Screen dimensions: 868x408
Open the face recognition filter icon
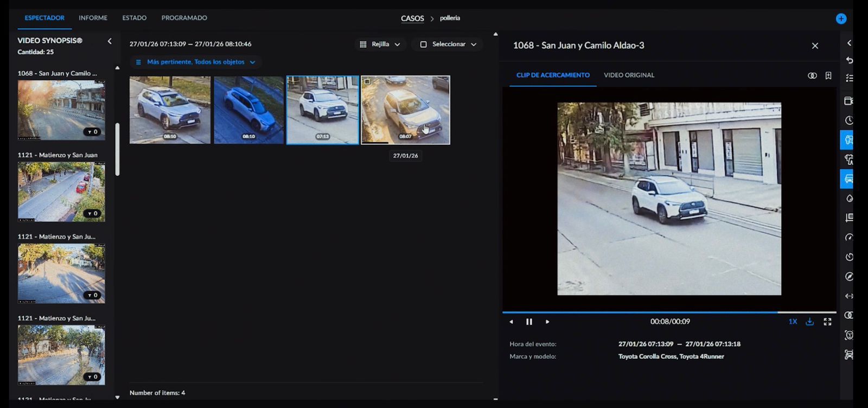(848, 335)
